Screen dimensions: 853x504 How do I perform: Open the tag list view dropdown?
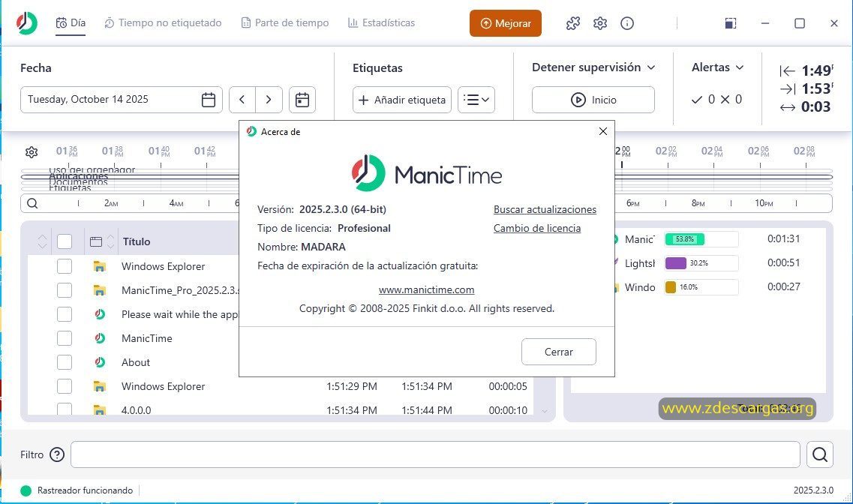coord(476,100)
